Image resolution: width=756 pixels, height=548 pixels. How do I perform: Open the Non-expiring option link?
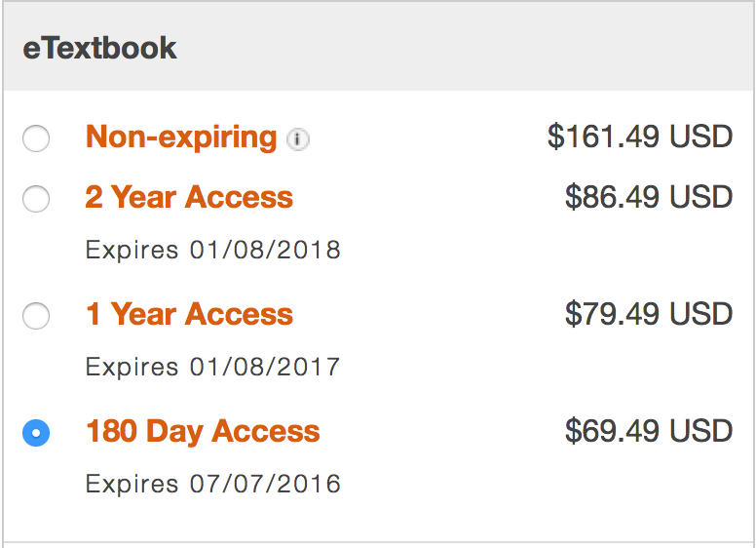(x=181, y=137)
